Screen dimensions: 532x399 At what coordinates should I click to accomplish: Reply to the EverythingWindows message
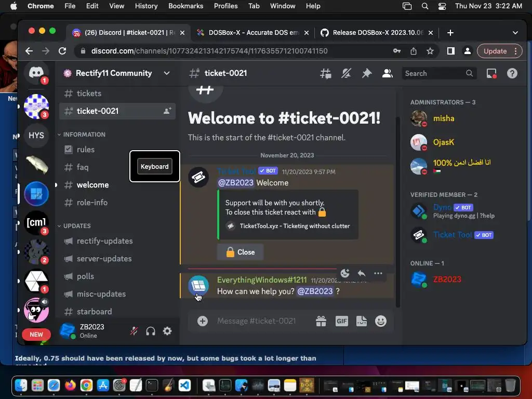(x=362, y=273)
